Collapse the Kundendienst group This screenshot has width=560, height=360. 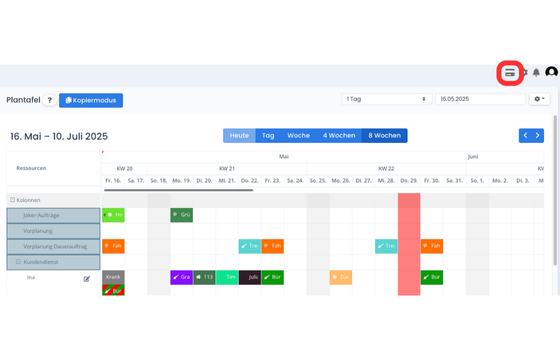coord(19,262)
